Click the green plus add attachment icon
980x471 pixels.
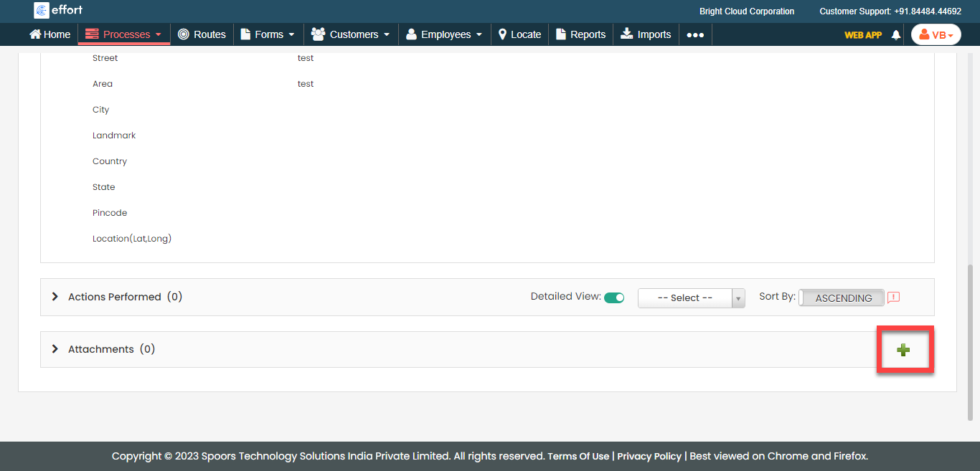903,350
